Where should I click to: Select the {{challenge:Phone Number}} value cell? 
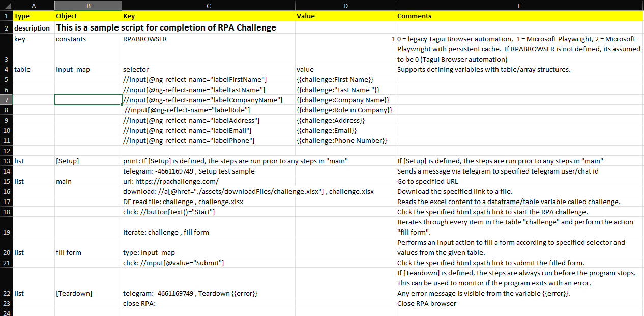point(345,141)
